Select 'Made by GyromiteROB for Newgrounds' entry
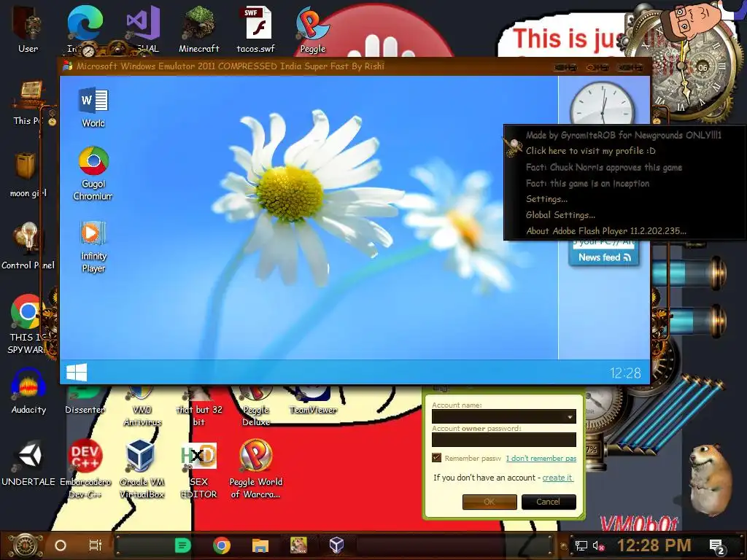Image resolution: width=747 pixels, height=560 pixels. point(624,135)
